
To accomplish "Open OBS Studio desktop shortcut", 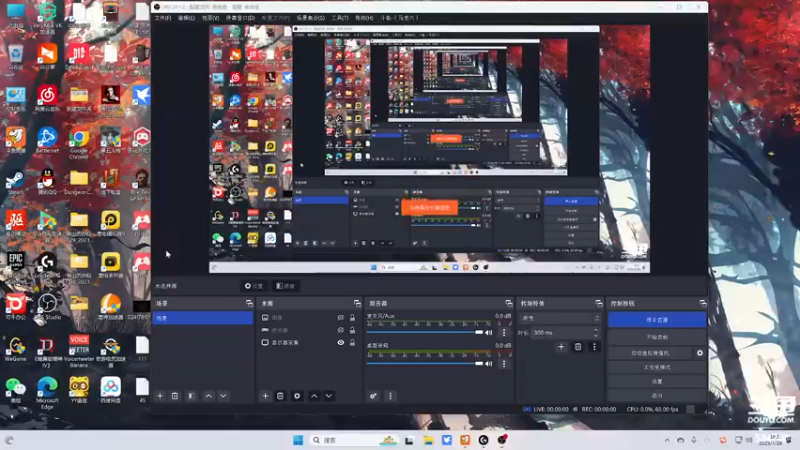I will (47, 307).
